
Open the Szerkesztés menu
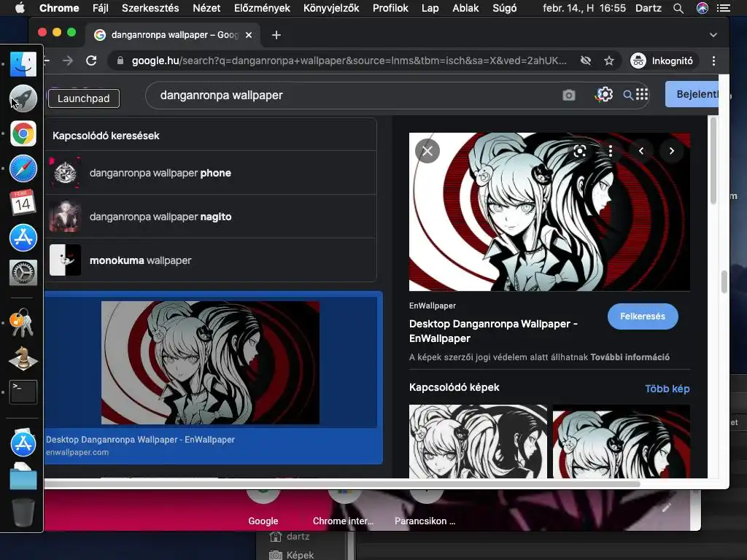150,8
